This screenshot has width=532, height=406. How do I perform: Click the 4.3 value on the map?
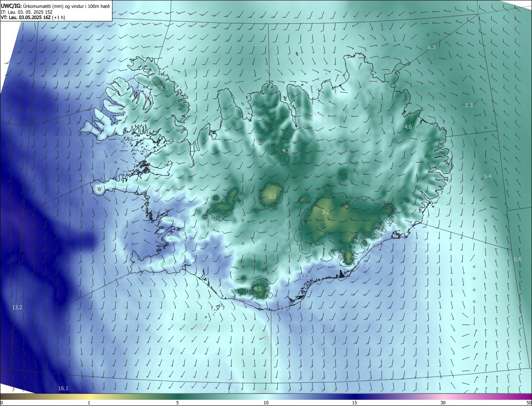click(286, 151)
